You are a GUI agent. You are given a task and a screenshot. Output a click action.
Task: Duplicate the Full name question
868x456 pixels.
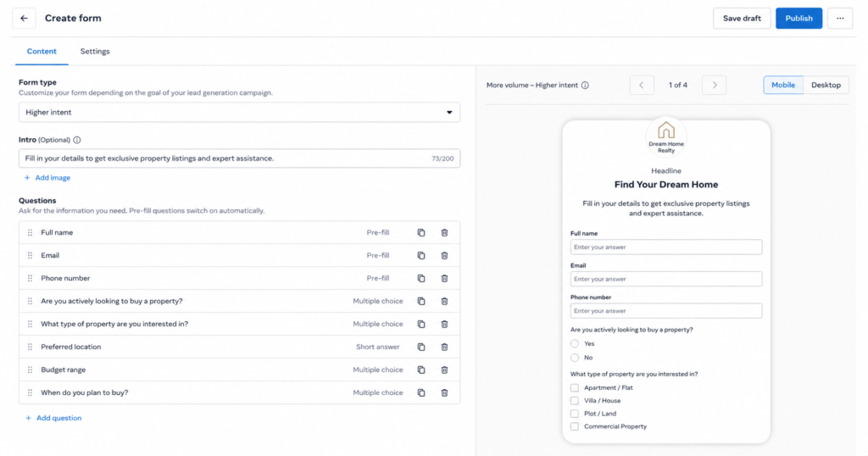click(421, 233)
